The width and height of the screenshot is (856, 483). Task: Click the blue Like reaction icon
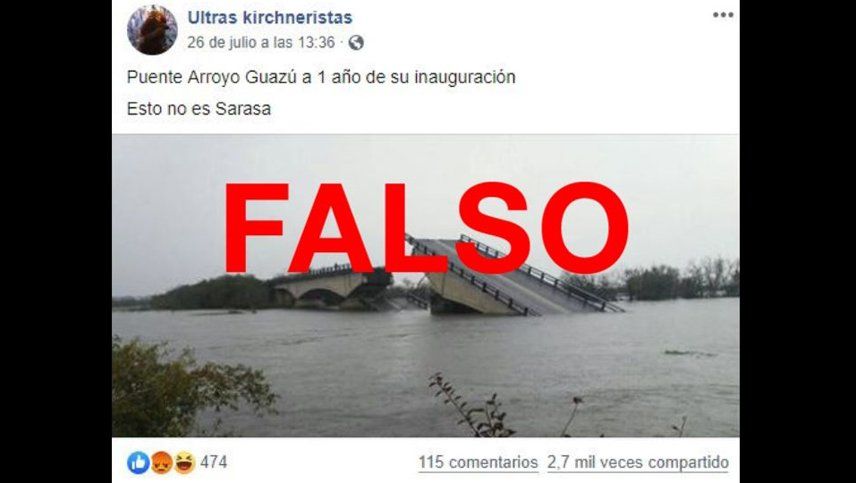point(138,463)
